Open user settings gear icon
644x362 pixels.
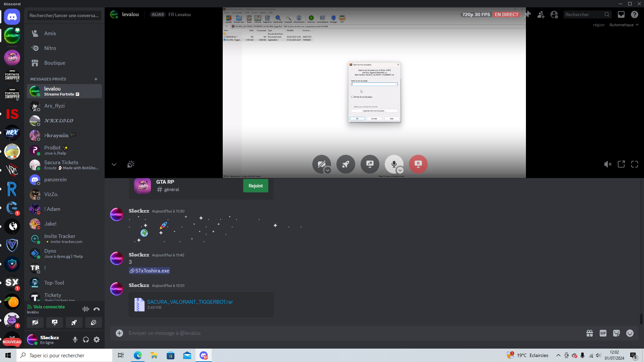pos(97,340)
